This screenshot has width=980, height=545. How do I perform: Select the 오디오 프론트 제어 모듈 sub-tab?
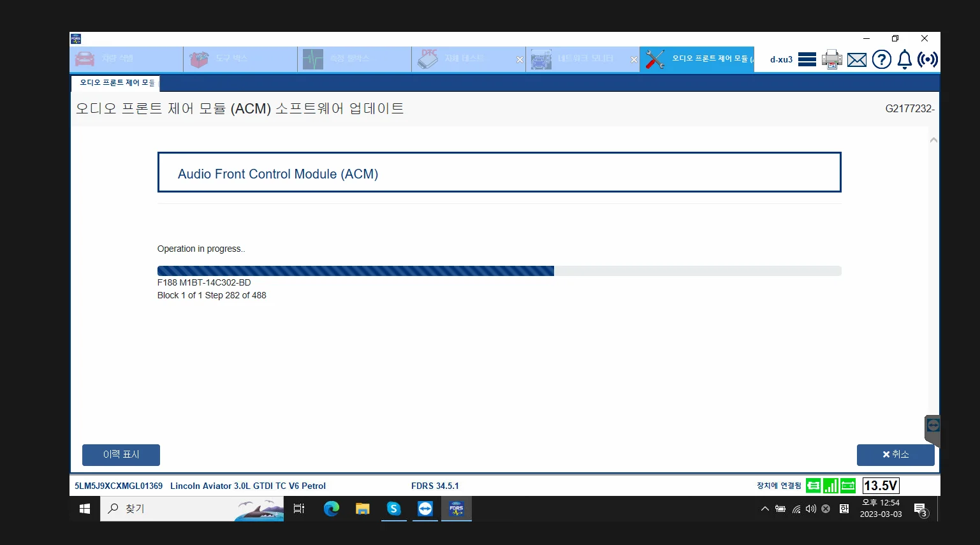115,83
